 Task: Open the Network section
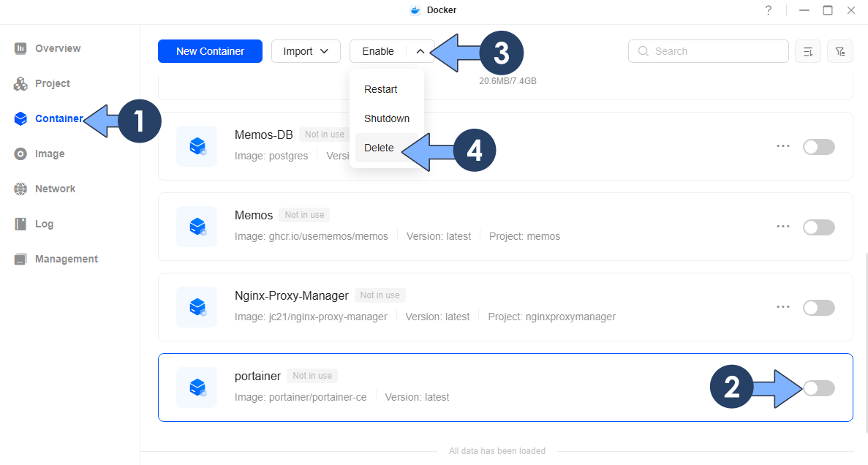tap(45, 189)
